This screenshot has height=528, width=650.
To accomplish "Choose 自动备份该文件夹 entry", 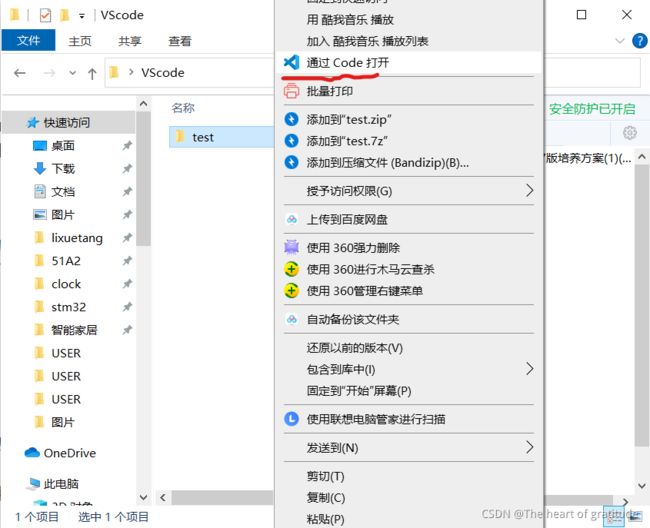I will (x=409, y=319).
